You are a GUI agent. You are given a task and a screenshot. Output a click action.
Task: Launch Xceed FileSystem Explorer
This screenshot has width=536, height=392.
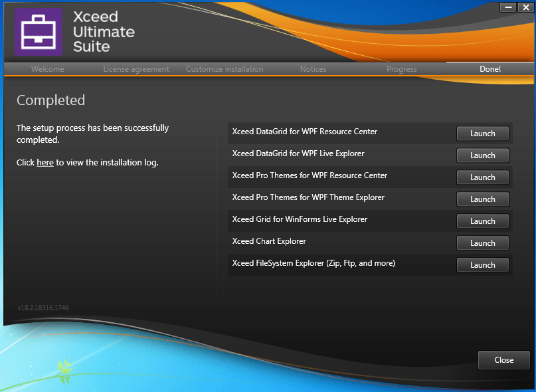[483, 264]
